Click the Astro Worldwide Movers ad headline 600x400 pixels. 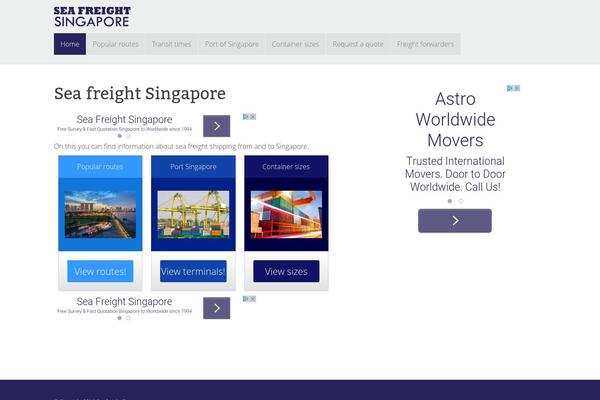coord(455,119)
